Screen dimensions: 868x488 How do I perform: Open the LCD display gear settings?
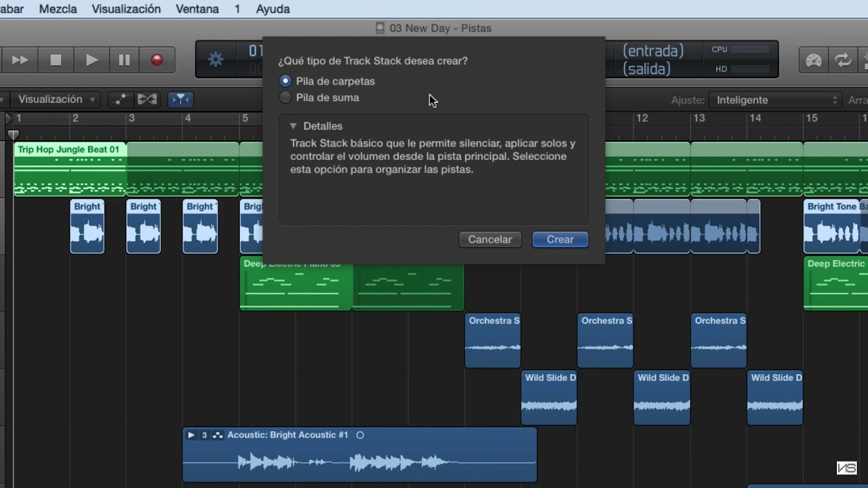pyautogui.click(x=216, y=60)
